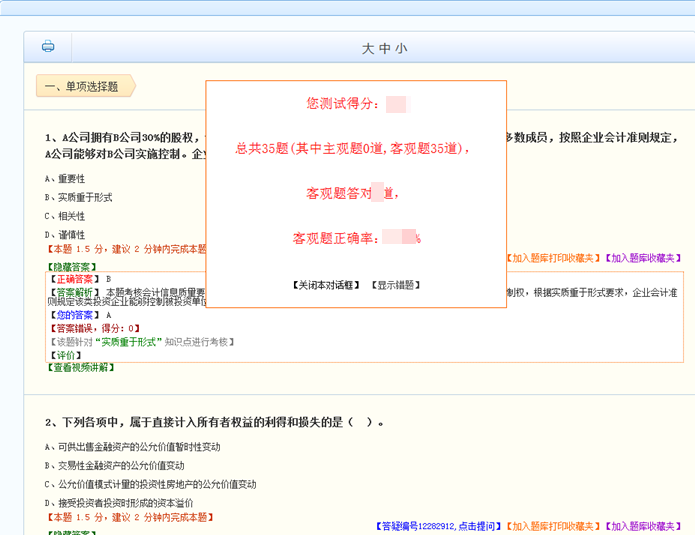This screenshot has width=695, height=535.
Task: Close the score dialog via 关闭本对话框
Action: click(327, 285)
